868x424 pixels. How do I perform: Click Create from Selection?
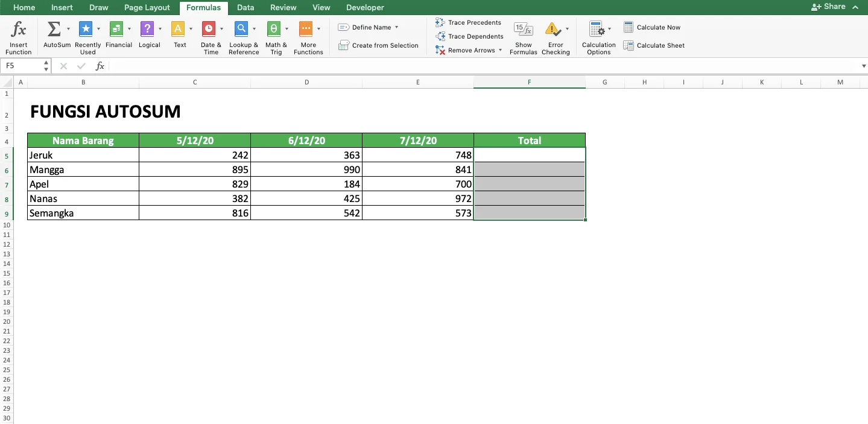[x=378, y=45]
